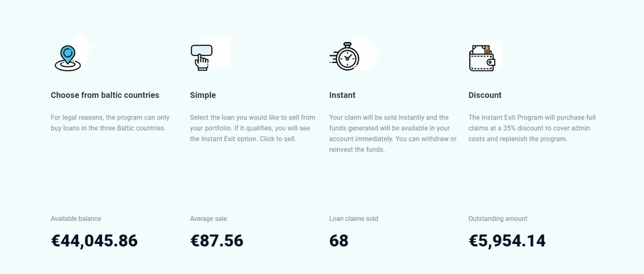Click the 'Instant' heading

click(x=342, y=95)
